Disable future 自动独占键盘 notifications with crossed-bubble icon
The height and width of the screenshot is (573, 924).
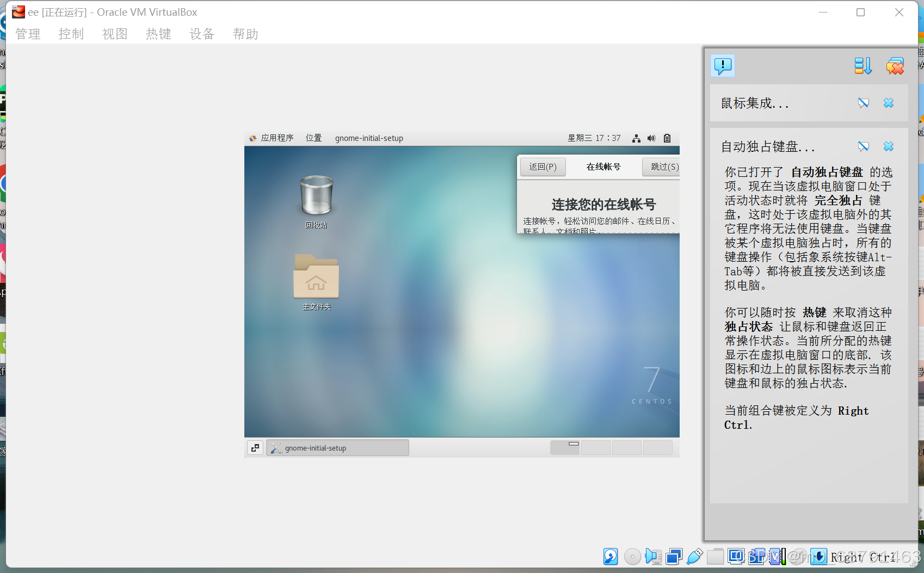pos(864,146)
